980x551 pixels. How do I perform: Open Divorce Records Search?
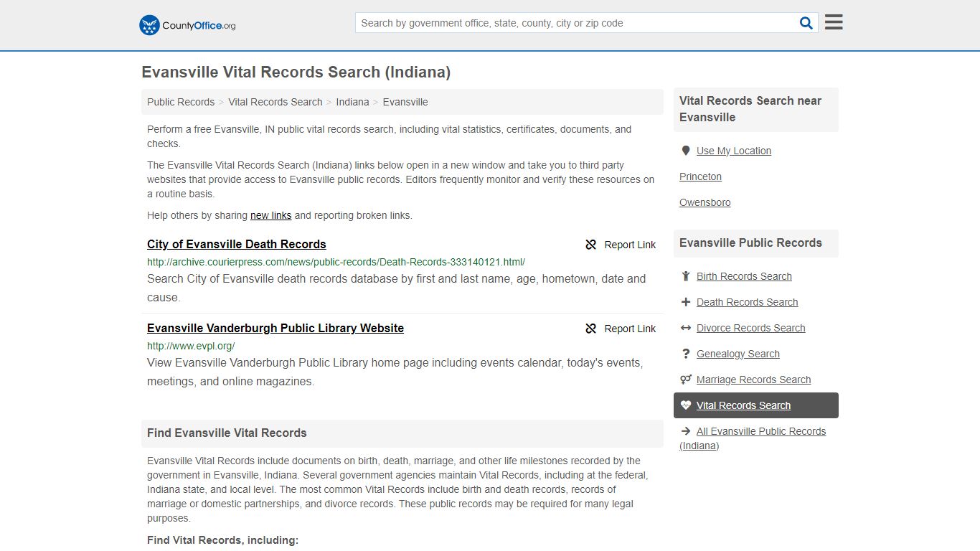(750, 328)
